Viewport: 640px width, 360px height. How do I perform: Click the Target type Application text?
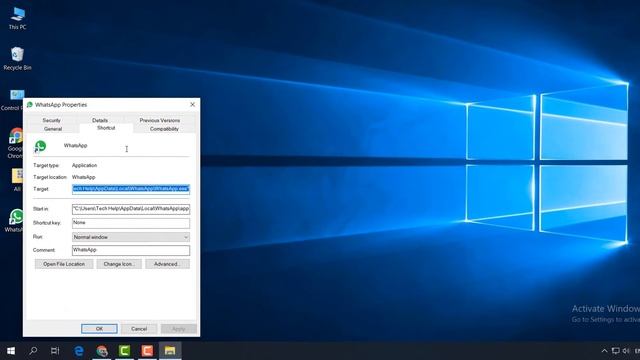(x=84, y=165)
